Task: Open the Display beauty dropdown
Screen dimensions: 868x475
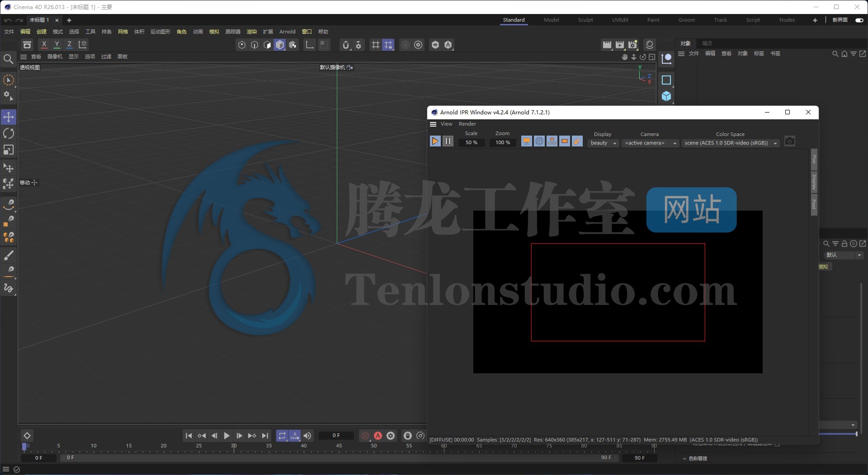Action: (x=603, y=143)
